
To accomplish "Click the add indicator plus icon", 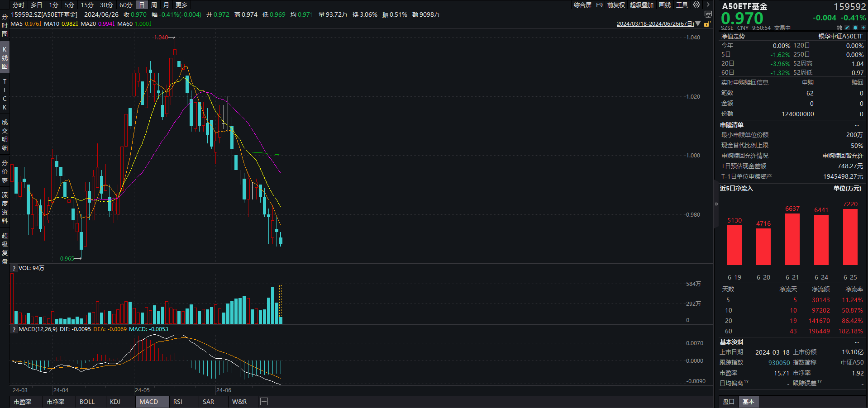I will pyautogui.click(x=264, y=402).
